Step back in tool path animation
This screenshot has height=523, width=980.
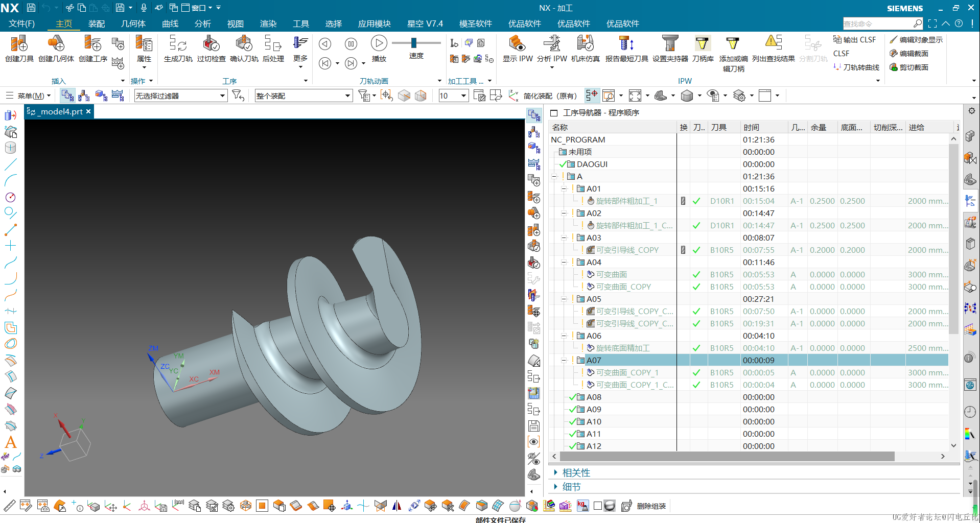point(325,63)
